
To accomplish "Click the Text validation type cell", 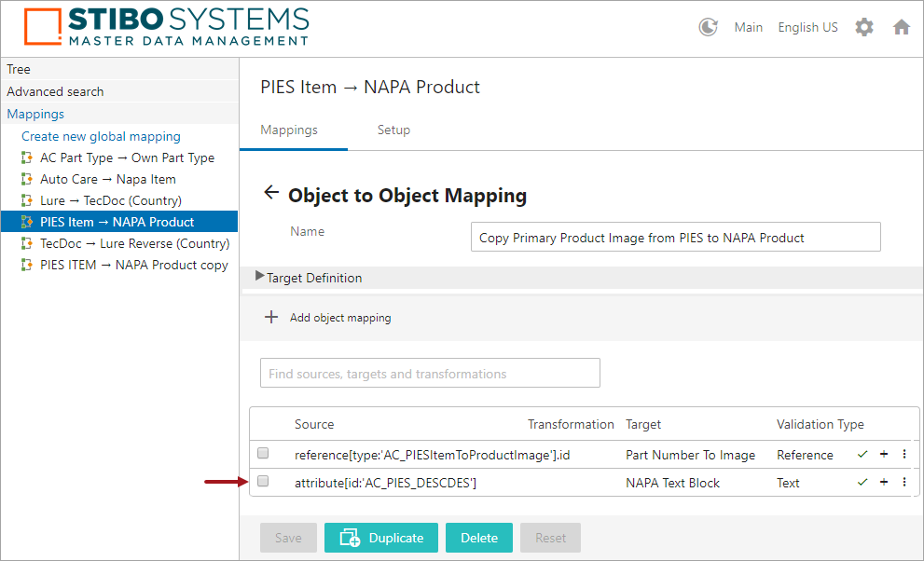I will pos(788,484).
